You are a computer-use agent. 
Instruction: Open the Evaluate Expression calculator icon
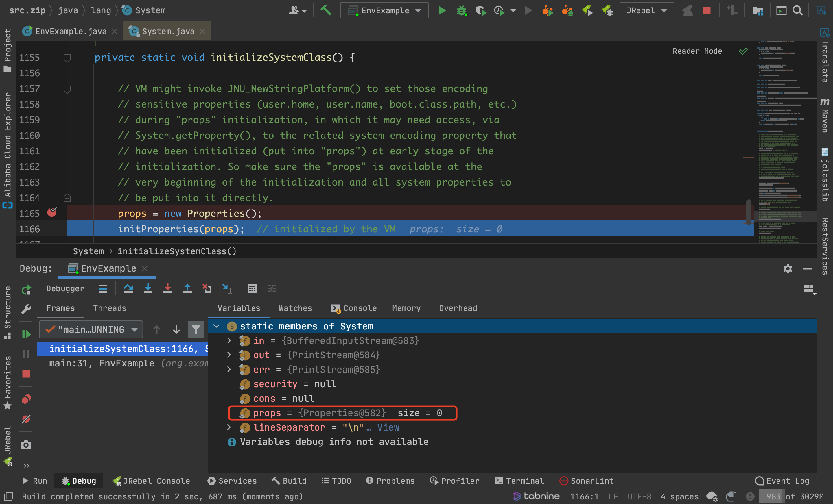(252, 288)
